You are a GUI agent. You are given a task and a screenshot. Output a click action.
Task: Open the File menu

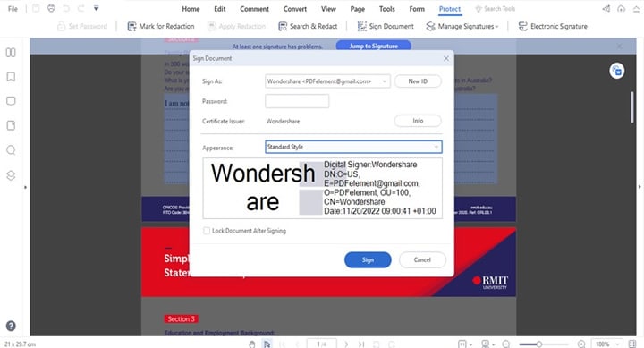coord(13,9)
